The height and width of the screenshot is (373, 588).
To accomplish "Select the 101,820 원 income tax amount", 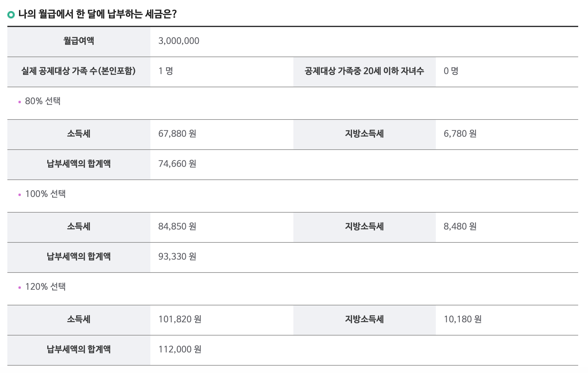I will coord(180,319).
